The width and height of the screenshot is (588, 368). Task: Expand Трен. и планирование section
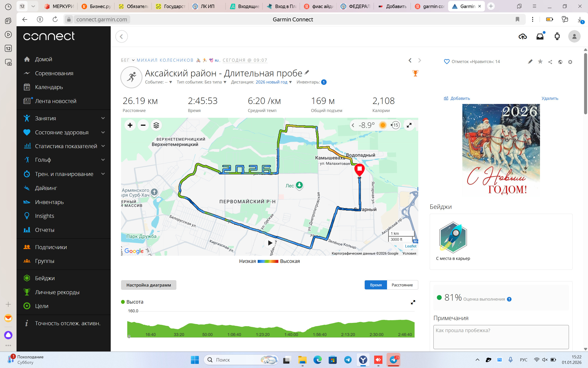click(103, 174)
